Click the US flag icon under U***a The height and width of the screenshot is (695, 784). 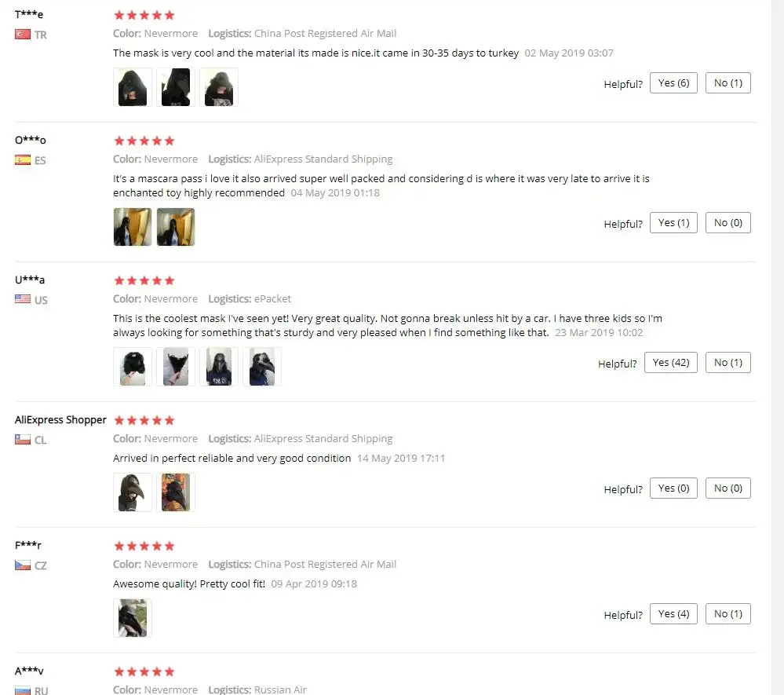tap(23, 299)
